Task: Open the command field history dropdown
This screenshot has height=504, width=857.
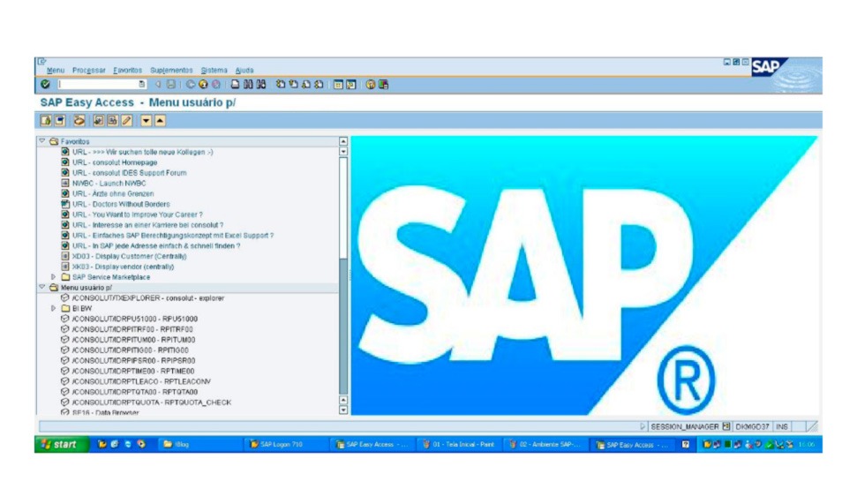Action: [x=141, y=84]
